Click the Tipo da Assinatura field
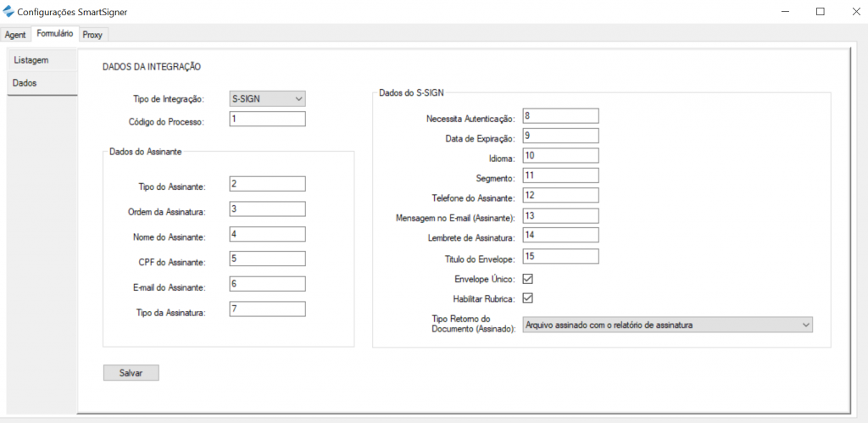Screen dimensions: 868x423 (x=267, y=309)
